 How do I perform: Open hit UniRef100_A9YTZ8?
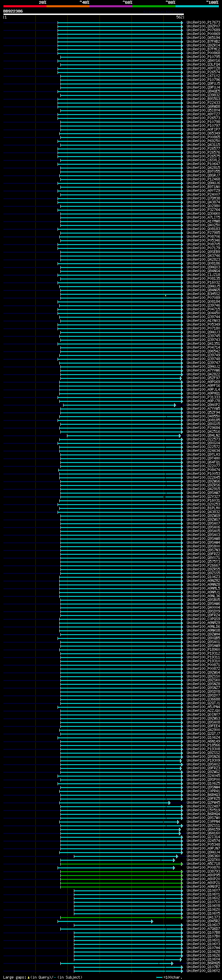click(x=203, y=68)
